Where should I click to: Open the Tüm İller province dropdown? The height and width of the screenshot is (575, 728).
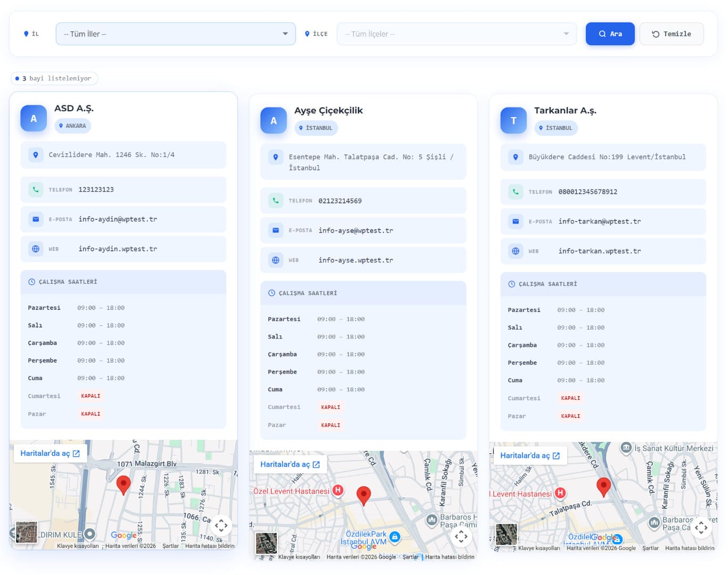pos(175,34)
